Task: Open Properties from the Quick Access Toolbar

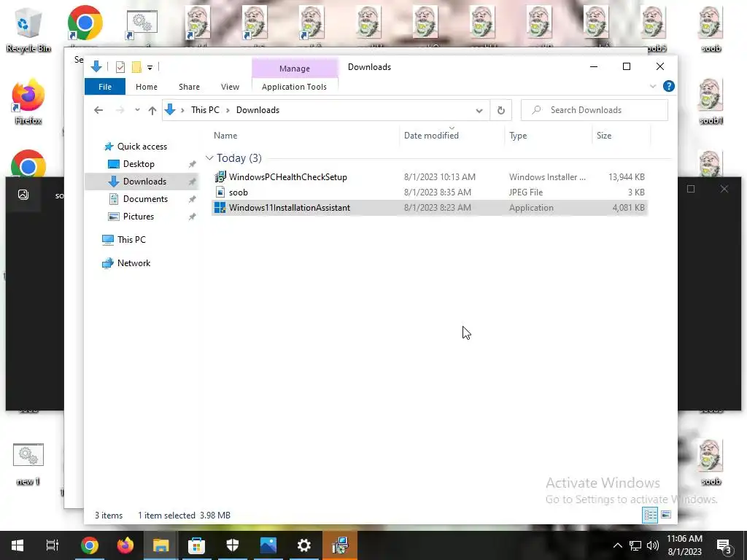Action: pyautogui.click(x=120, y=67)
